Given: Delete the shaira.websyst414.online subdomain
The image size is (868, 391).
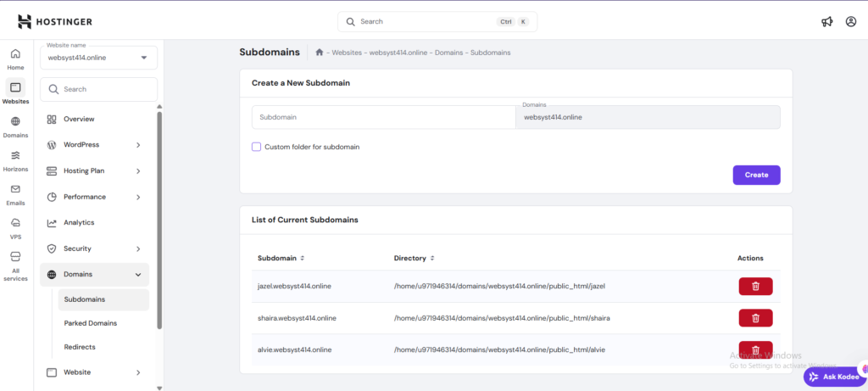Looking at the screenshot, I should click(755, 318).
